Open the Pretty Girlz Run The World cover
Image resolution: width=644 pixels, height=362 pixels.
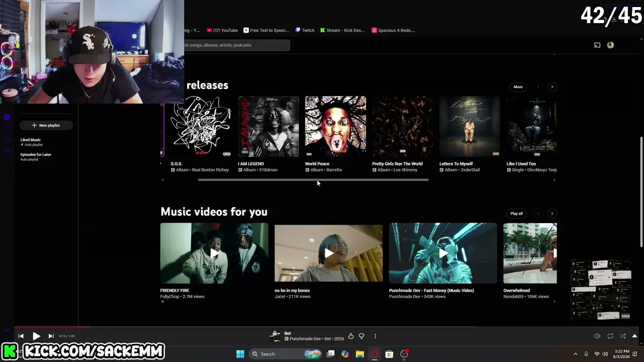click(403, 127)
